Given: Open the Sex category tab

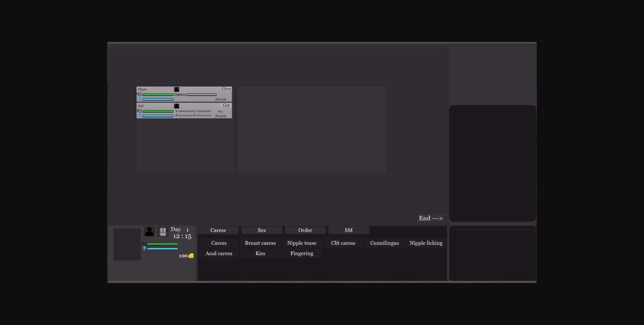Looking at the screenshot, I should click(262, 230).
